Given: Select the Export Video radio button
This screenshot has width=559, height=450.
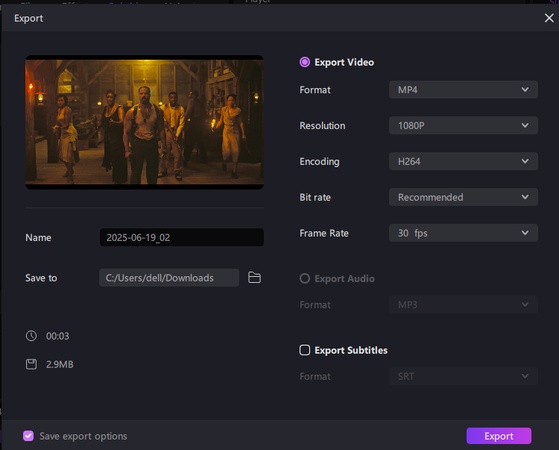Looking at the screenshot, I should click(x=305, y=62).
